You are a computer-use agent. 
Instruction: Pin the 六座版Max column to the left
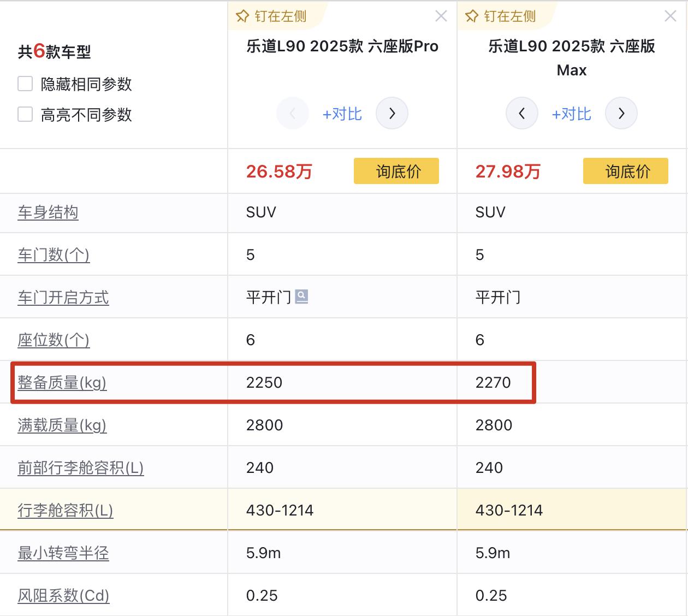coord(500,16)
